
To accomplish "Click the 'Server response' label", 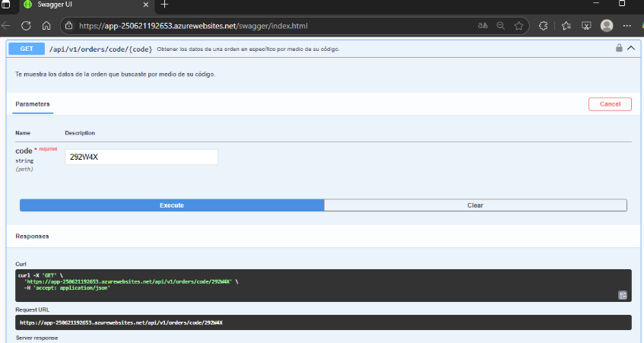I will pyautogui.click(x=37, y=338).
